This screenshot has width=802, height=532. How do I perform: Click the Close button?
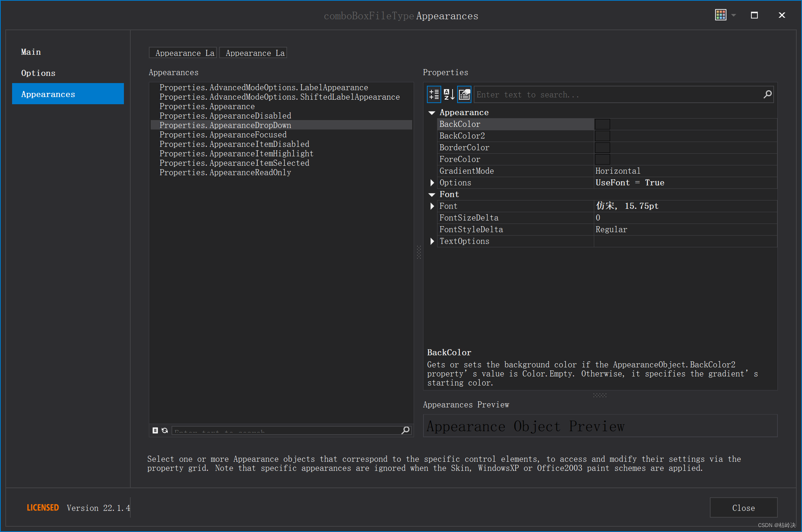(x=743, y=508)
